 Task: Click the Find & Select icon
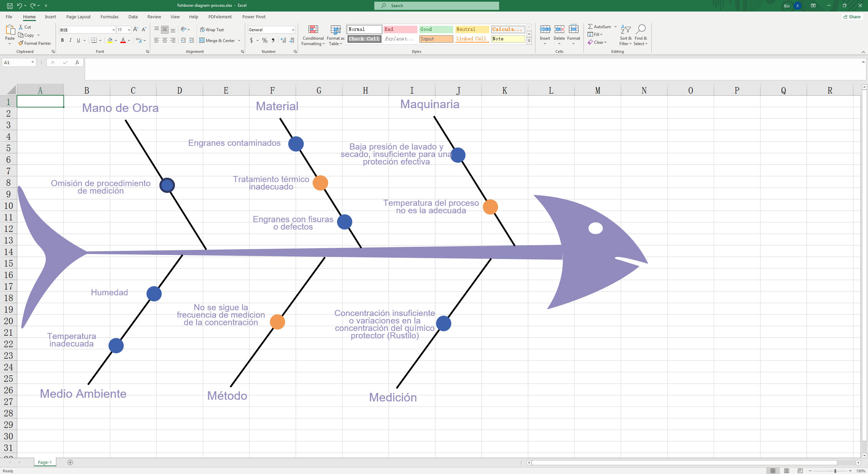tap(640, 30)
